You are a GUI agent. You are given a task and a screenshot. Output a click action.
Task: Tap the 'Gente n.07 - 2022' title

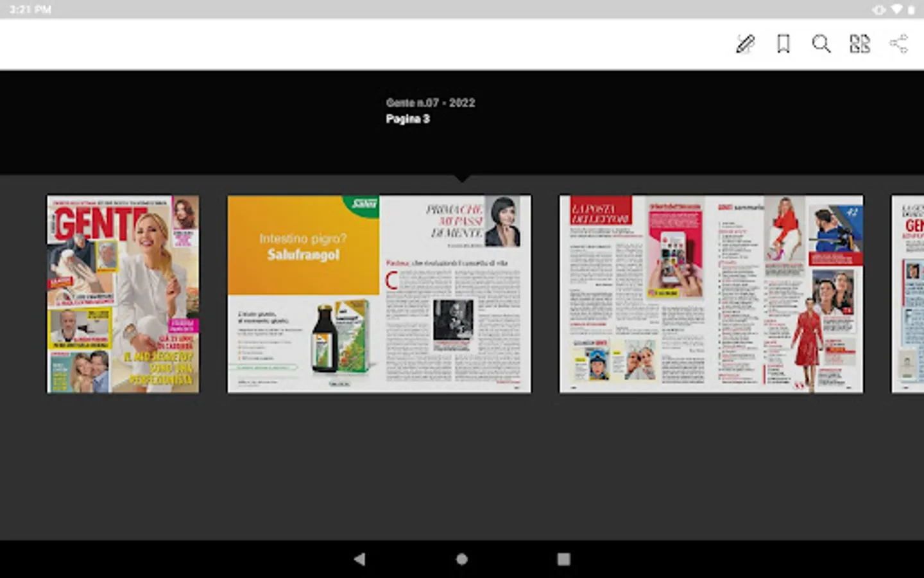pos(431,103)
